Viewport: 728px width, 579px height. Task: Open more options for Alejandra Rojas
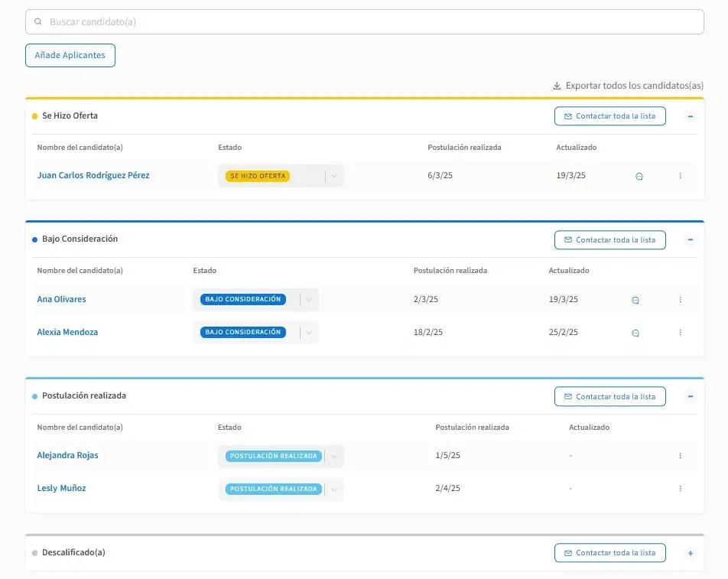pos(680,456)
